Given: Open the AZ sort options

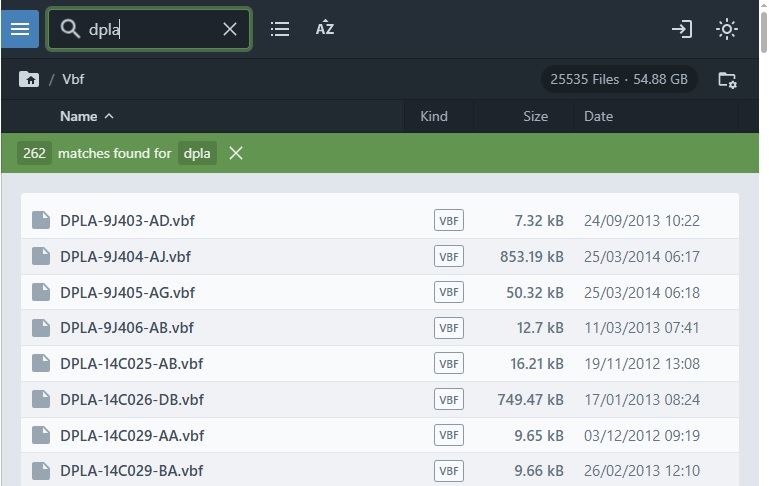Looking at the screenshot, I should pyautogui.click(x=325, y=29).
